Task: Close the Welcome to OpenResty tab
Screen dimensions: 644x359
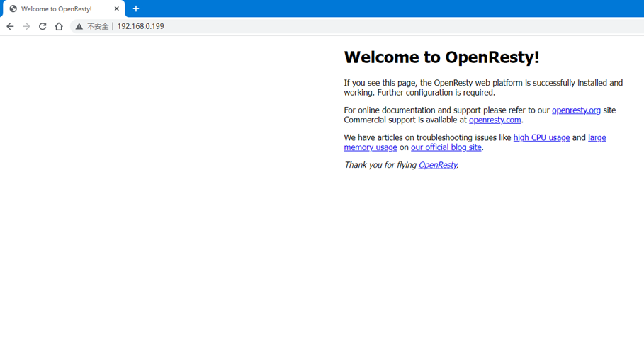Action: [117, 8]
